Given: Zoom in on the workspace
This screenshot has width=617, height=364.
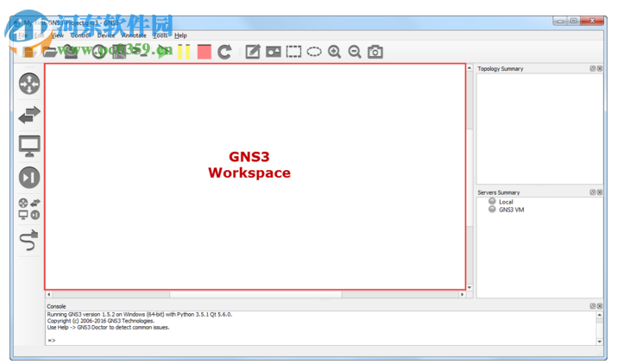Looking at the screenshot, I should click(335, 52).
